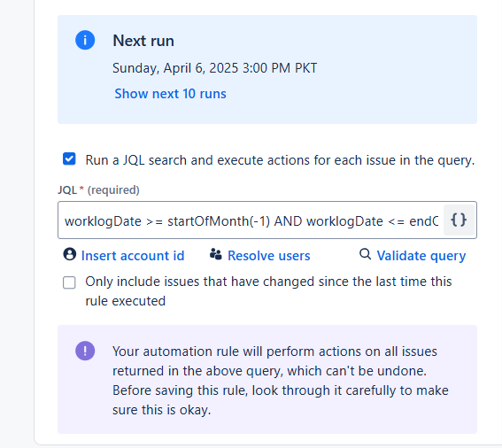Click the JQL (required) field label

click(x=98, y=189)
